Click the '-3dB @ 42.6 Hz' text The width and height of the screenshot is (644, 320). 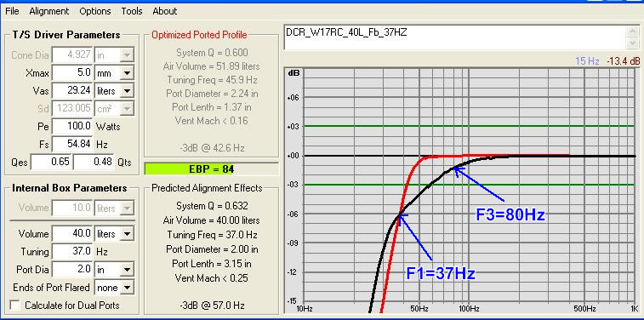(212, 148)
